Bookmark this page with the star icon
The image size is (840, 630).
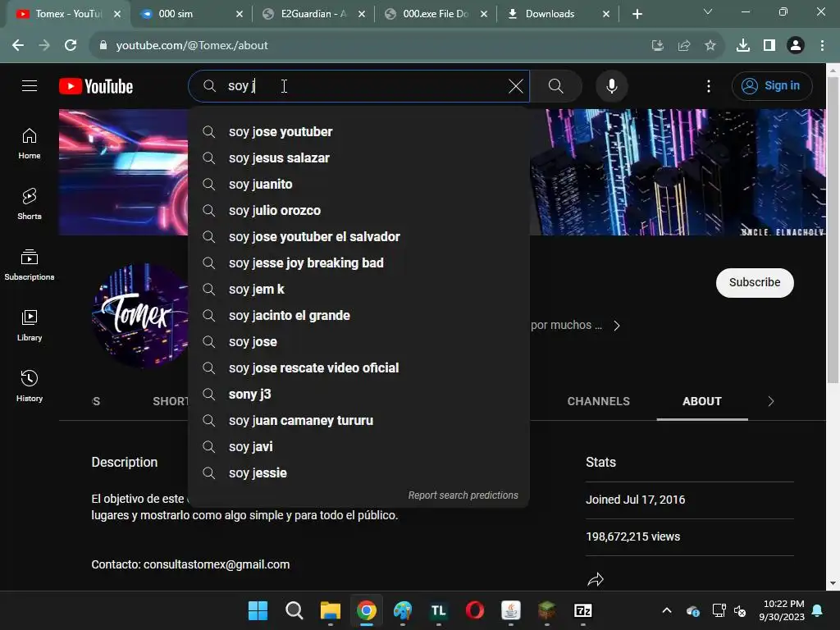tap(710, 46)
